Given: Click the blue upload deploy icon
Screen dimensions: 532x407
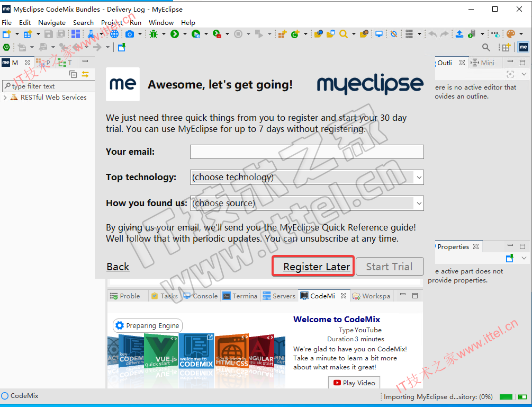Looking at the screenshot, I should [459, 34].
